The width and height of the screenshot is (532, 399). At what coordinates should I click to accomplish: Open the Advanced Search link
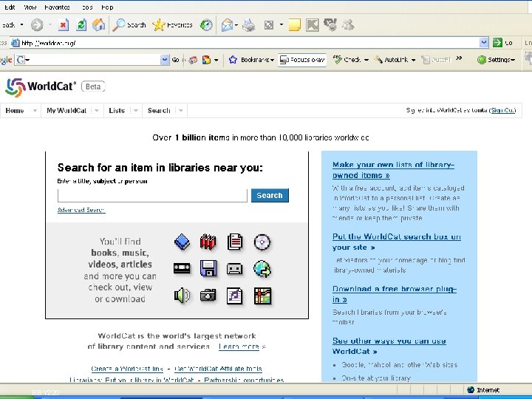(x=81, y=210)
